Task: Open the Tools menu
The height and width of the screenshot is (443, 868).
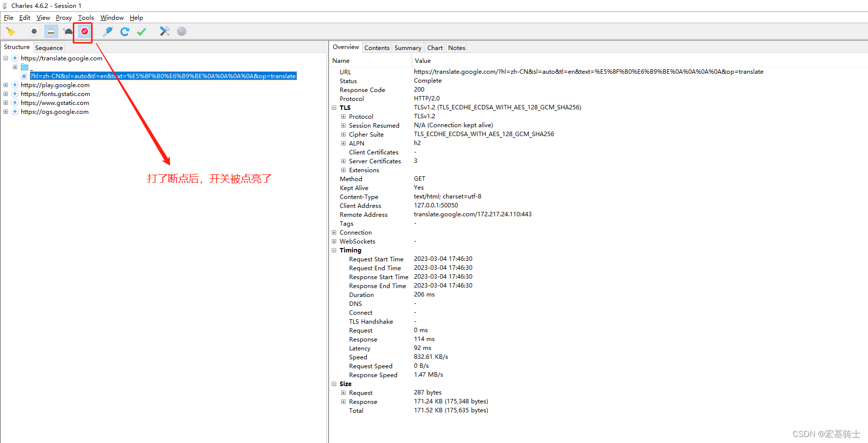Action: (x=86, y=18)
